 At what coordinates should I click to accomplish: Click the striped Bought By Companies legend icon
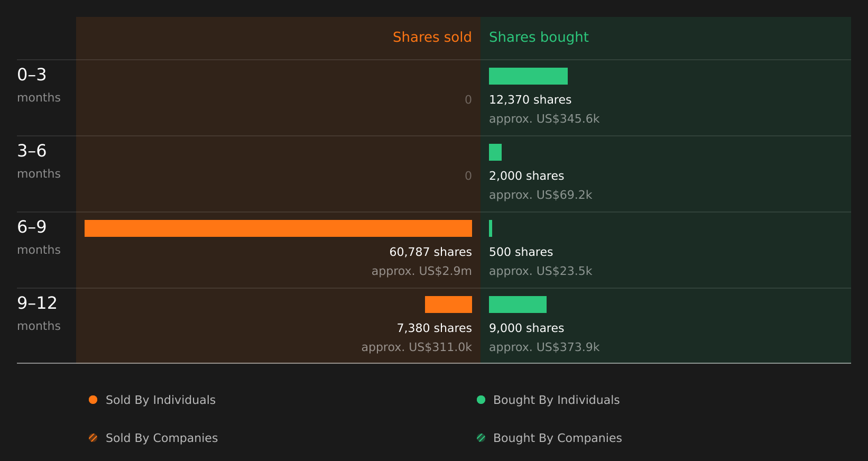point(481,438)
